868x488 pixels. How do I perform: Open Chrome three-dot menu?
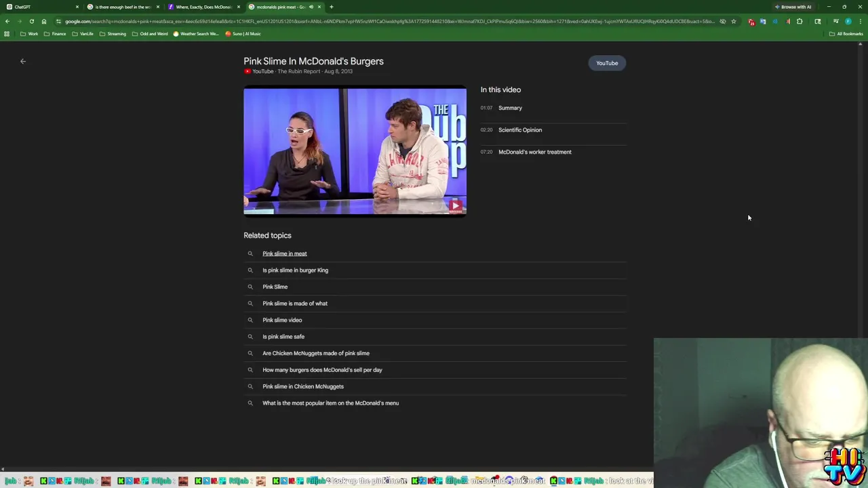pyautogui.click(x=861, y=22)
